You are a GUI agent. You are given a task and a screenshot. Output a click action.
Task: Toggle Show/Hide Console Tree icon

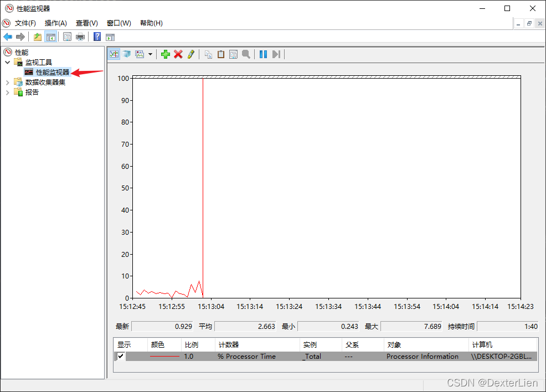[x=51, y=37]
